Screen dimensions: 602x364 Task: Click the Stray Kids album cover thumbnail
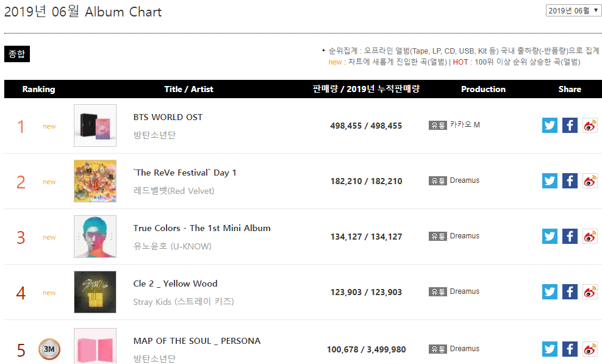[x=95, y=292]
